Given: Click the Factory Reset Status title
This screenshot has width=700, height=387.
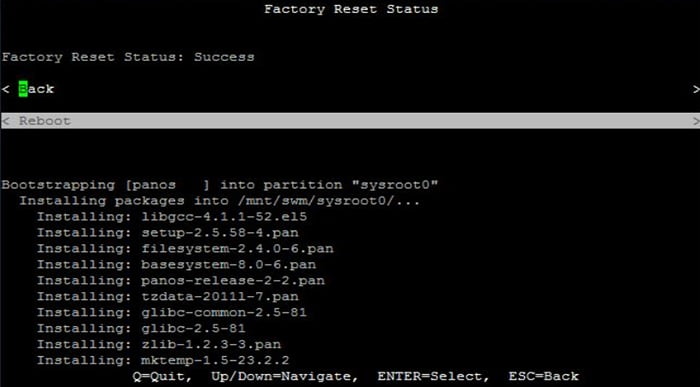Looking at the screenshot, I should coord(351,9).
